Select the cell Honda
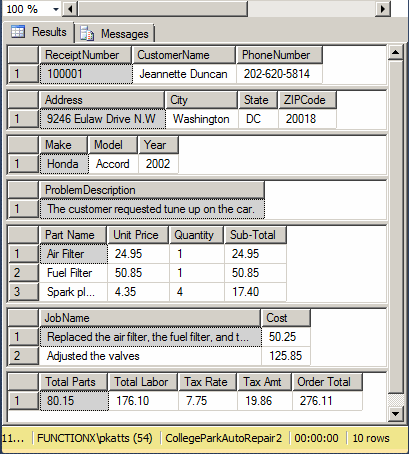This screenshot has height=454, width=409. click(x=64, y=164)
